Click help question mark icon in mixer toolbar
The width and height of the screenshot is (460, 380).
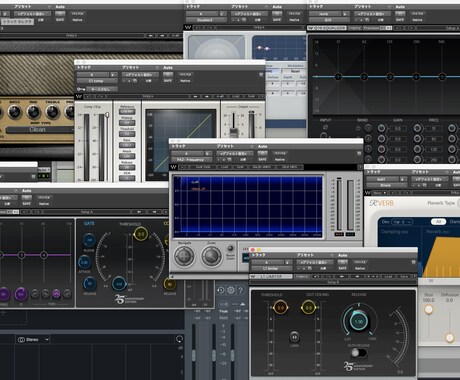(241, 291)
